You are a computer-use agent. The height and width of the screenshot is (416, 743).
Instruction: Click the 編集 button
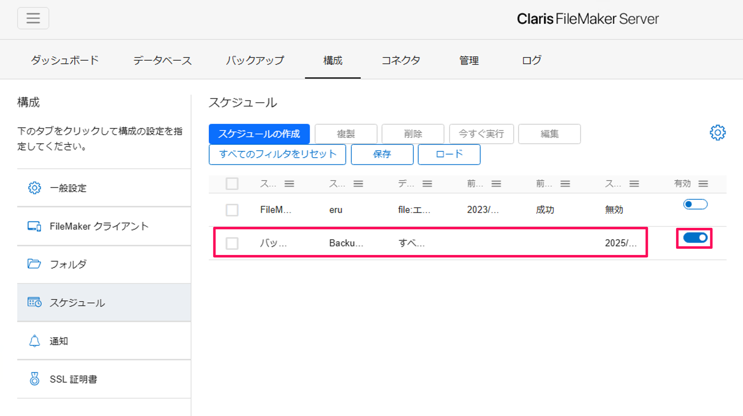click(x=550, y=134)
